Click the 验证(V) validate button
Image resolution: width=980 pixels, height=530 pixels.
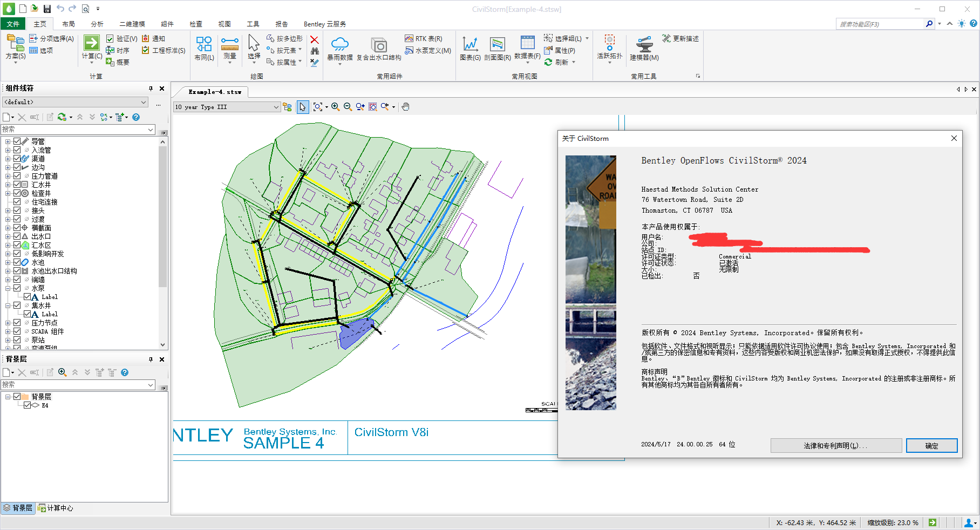pos(122,39)
